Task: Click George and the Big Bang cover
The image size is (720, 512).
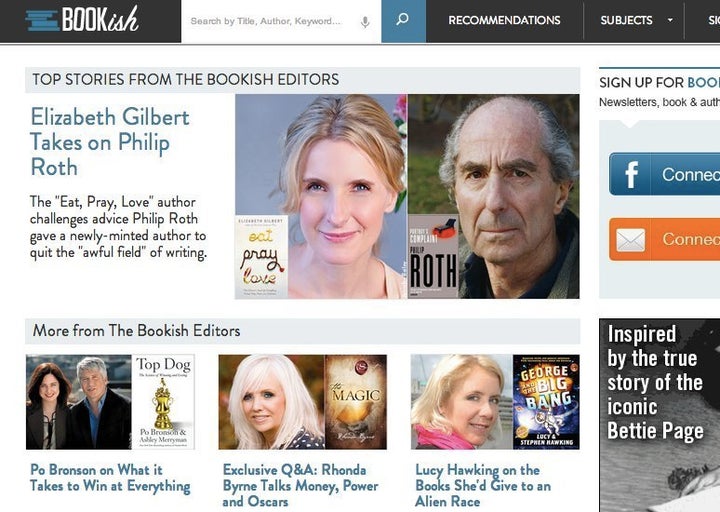Action: (546, 402)
